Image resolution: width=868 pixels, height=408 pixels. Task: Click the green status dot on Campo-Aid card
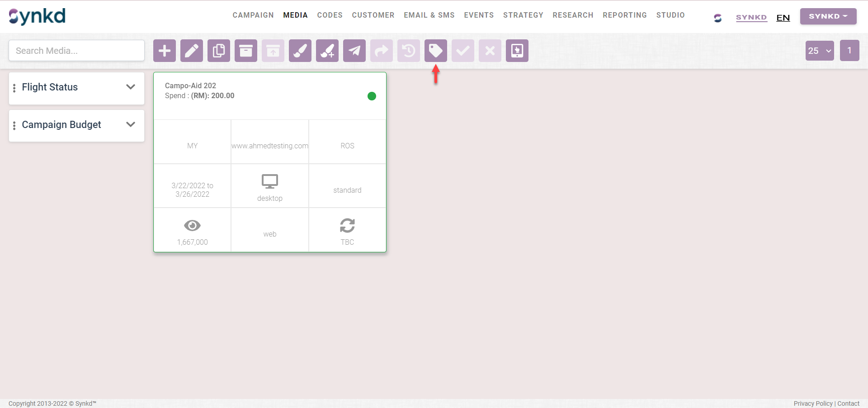[x=372, y=96]
